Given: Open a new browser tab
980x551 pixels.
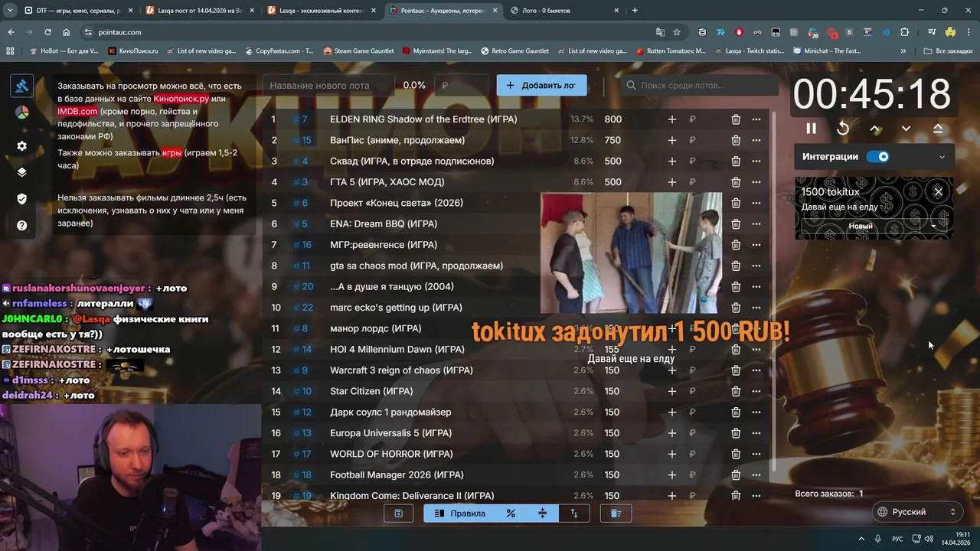Looking at the screenshot, I should click(635, 11).
